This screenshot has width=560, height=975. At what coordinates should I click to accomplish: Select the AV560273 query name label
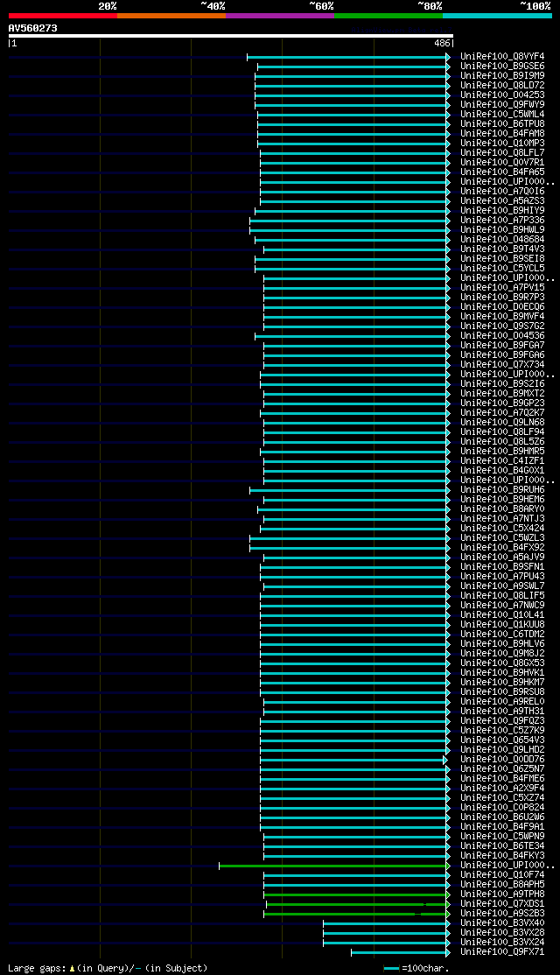(x=33, y=28)
